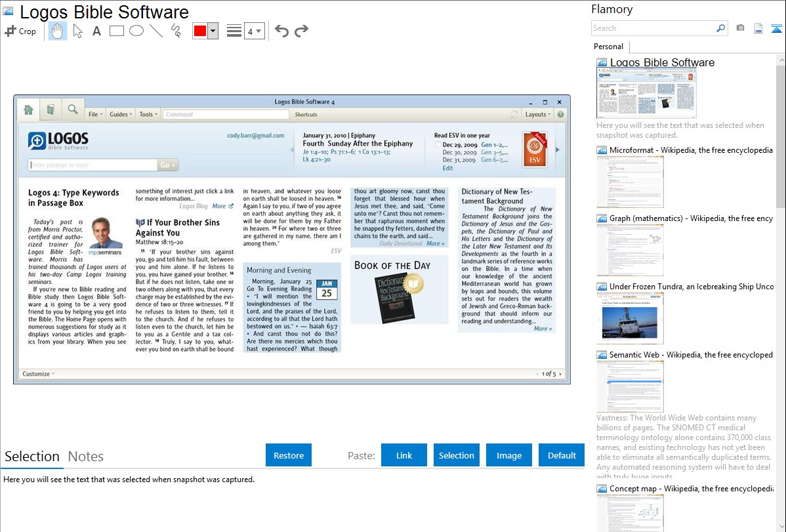Open the Microformat Wikipedia snapshot title
786x532 pixels.
point(691,150)
